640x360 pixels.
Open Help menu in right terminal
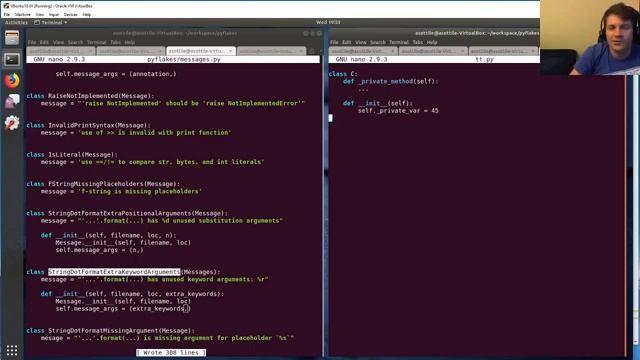coord(432,42)
